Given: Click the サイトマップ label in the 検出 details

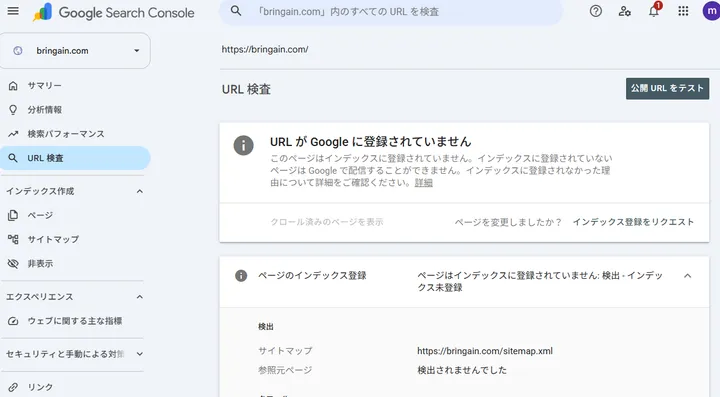Looking at the screenshot, I should coord(285,351).
